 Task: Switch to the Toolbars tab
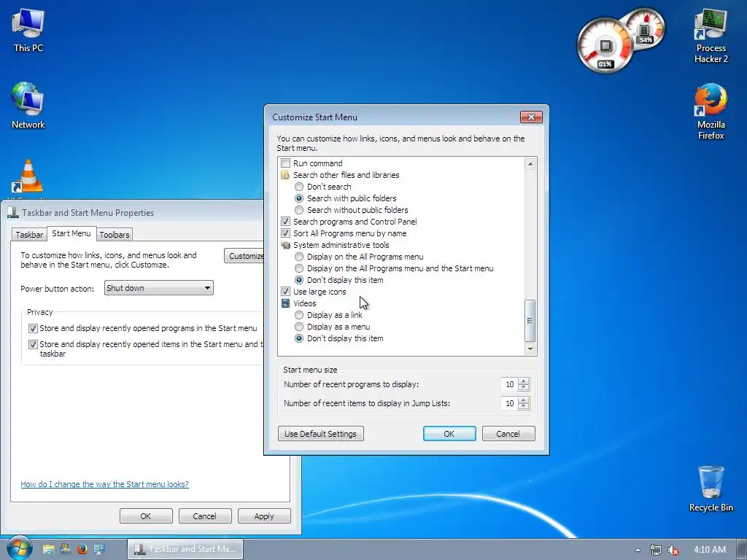[x=115, y=235]
